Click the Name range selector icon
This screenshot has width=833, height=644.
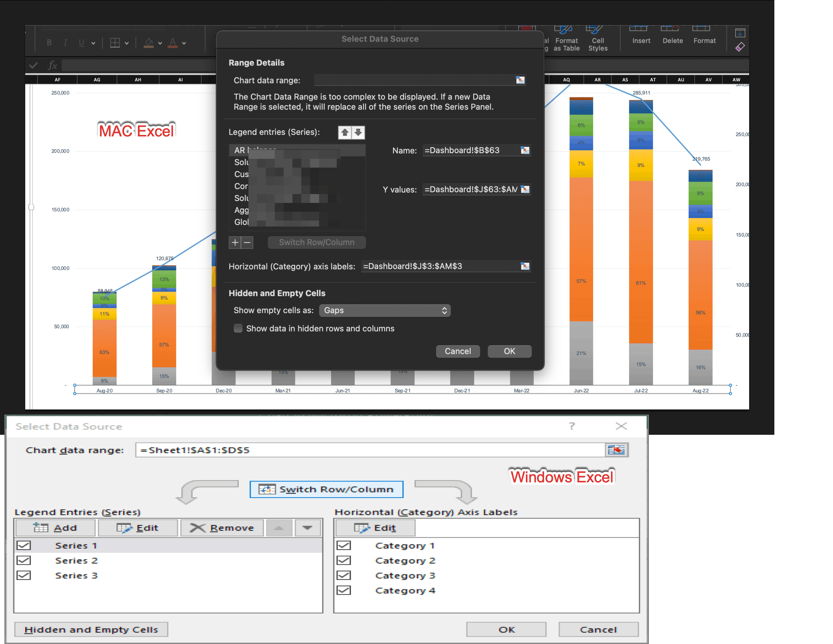525,150
